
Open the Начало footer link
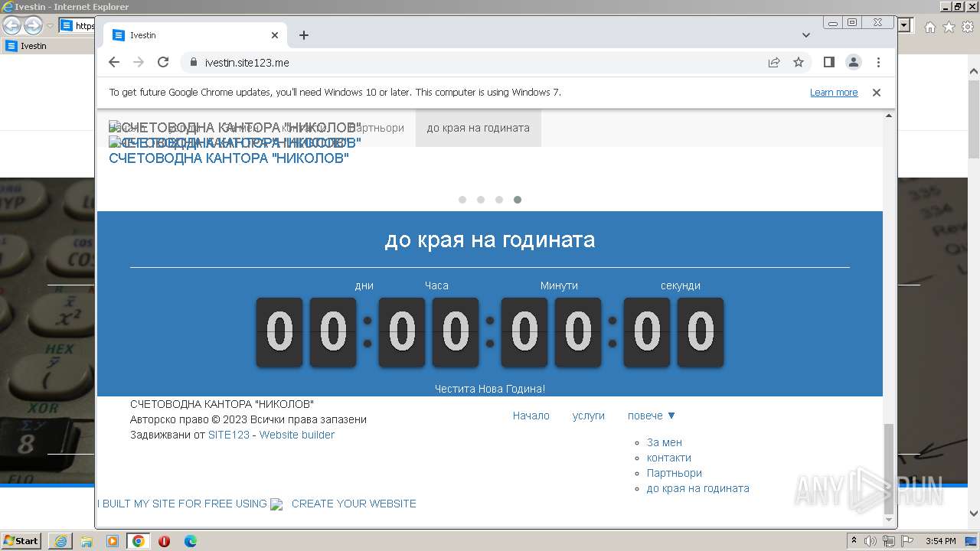pyautogui.click(x=531, y=416)
